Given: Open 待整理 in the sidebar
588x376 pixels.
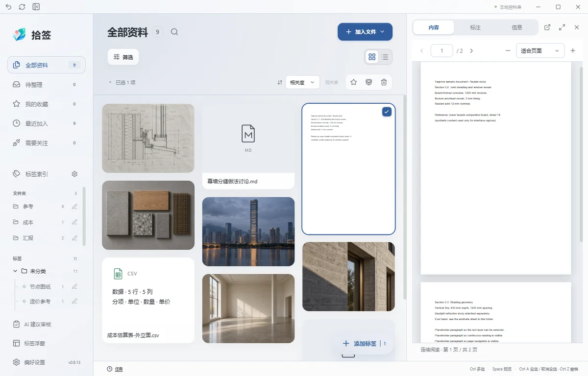Looking at the screenshot, I should 47,85.
